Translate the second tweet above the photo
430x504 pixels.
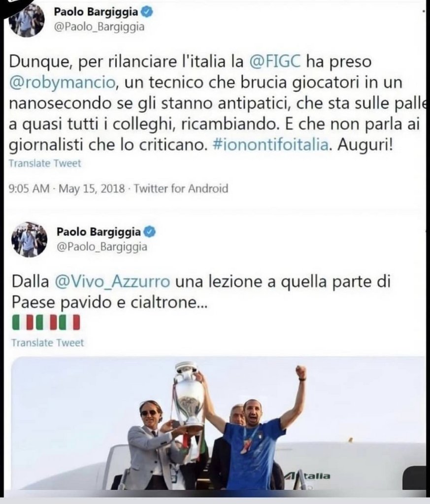tap(48, 343)
